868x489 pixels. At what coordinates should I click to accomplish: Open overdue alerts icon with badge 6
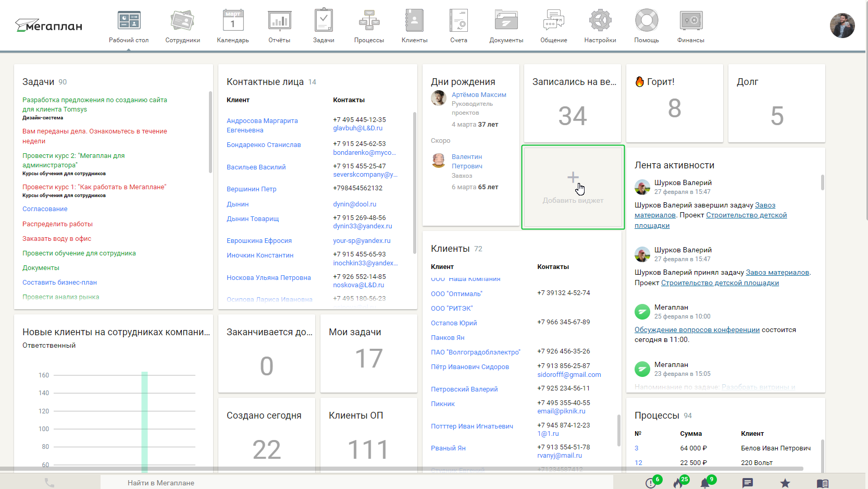(651, 483)
